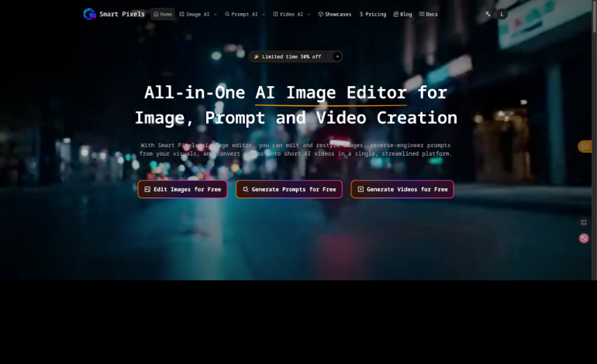Open the orange feedback chat widget
The height and width of the screenshot is (364, 597).
tap(585, 146)
